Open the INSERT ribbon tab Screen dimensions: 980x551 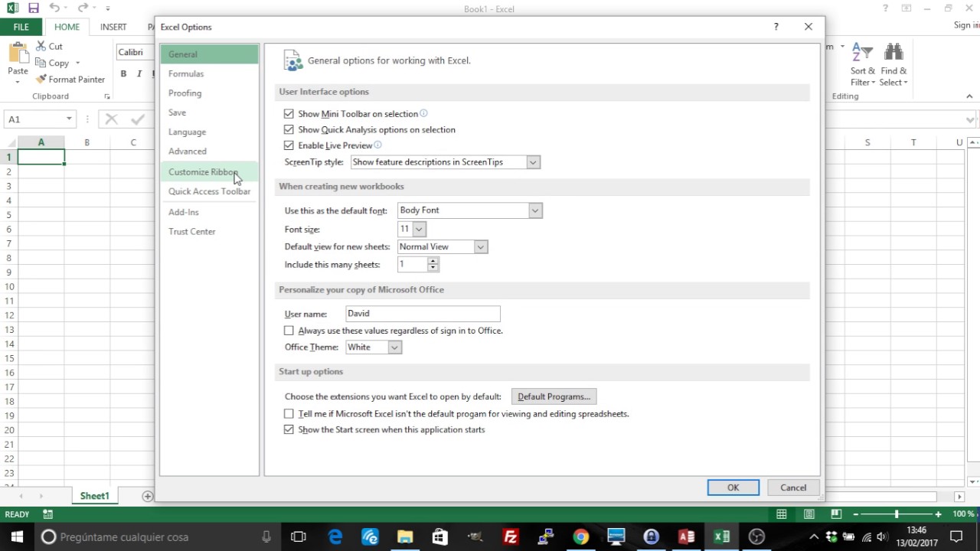(x=113, y=27)
